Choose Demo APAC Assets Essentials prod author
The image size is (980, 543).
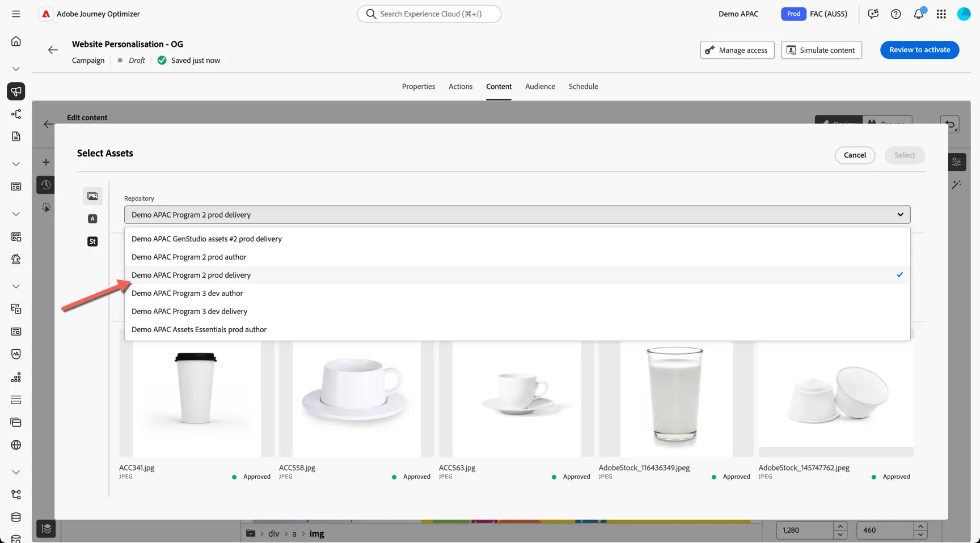[x=517, y=329]
